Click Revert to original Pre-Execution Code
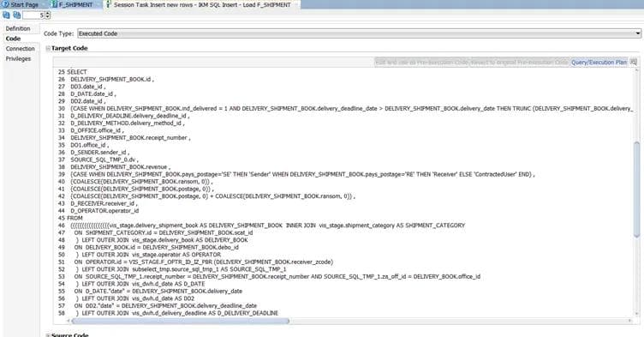 tap(520, 62)
